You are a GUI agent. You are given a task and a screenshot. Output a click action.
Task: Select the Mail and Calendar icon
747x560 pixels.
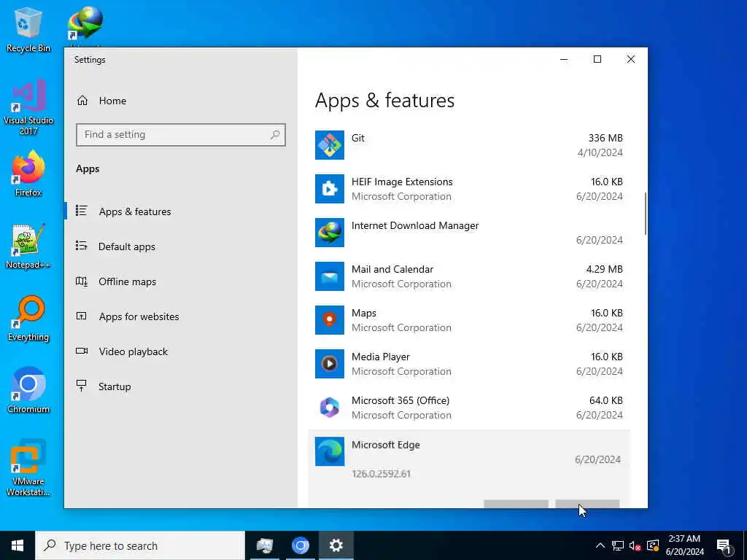coord(329,276)
